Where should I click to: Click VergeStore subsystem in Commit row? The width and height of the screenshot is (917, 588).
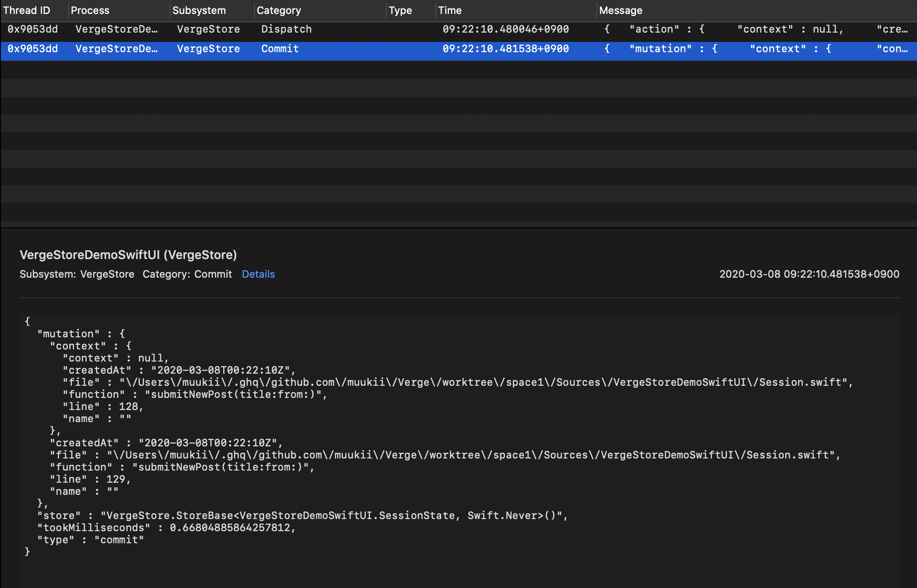pyautogui.click(x=208, y=49)
